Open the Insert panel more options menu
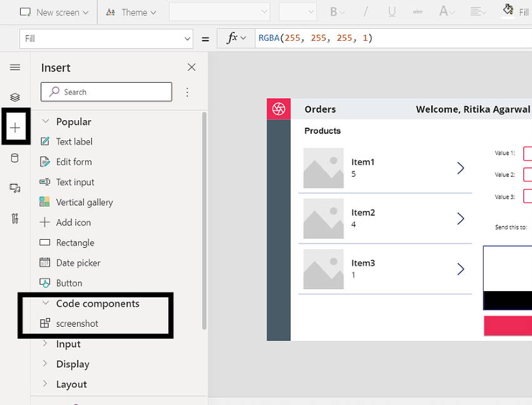 pyautogui.click(x=187, y=92)
